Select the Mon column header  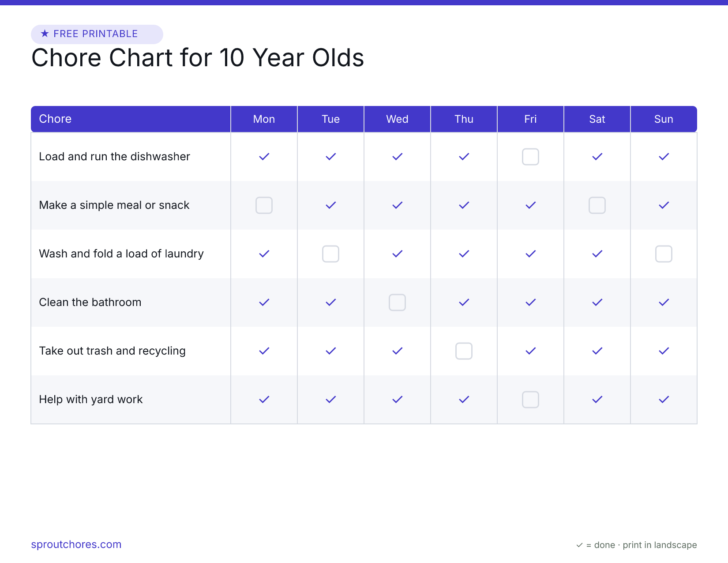pos(264,119)
